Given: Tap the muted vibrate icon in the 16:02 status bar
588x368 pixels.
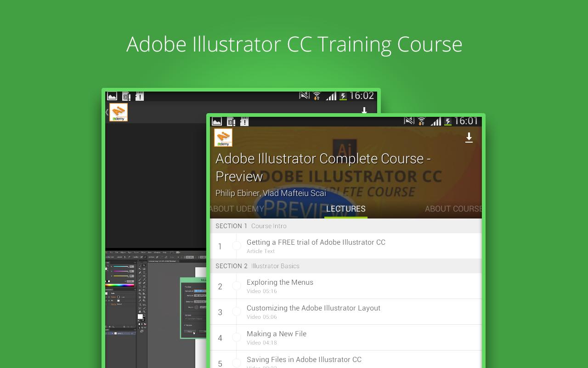Looking at the screenshot, I should [304, 96].
